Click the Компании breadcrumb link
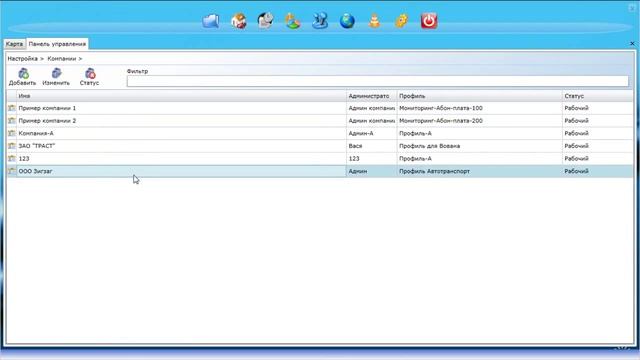The height and width of the screenshot is (360, 640). click(62, 59)
